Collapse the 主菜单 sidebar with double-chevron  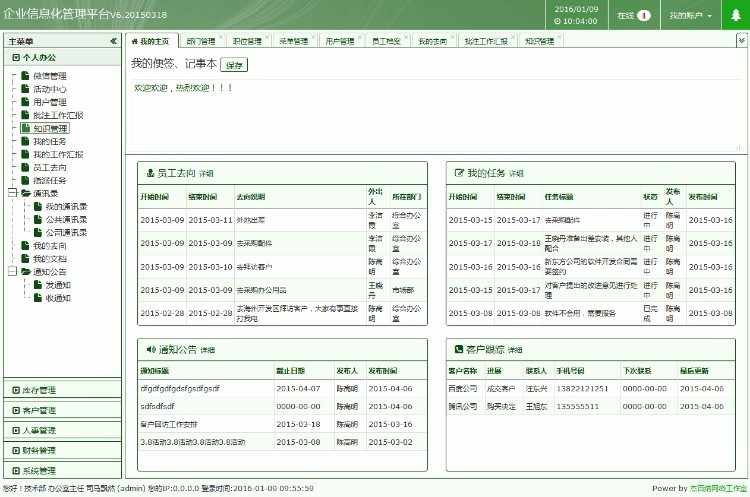113,41
